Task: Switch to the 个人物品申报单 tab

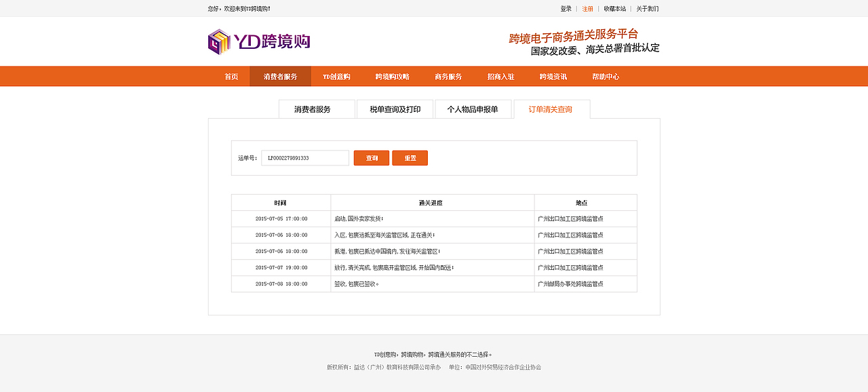Action: 473,109
